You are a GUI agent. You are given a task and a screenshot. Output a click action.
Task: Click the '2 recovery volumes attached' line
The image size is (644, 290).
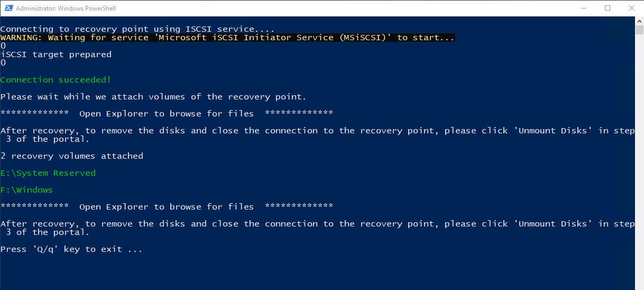pos(72,156)
